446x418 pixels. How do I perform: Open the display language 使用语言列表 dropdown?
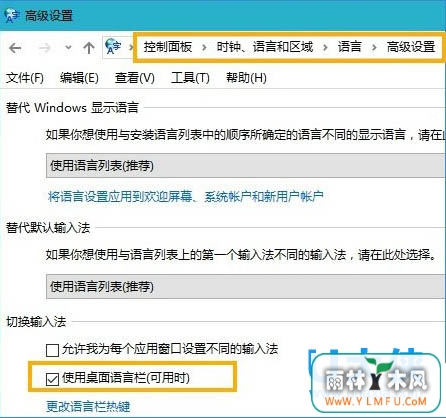pyautogui.click(x=246, y=166)
